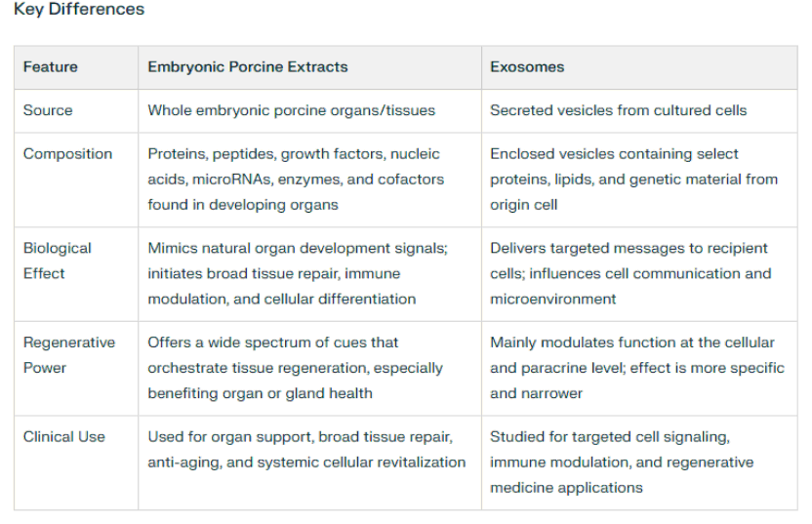Select the 'Enclosed vesicles containing select proteins' cell
Screen dimensions: 812x524
(x=632, y=180)
